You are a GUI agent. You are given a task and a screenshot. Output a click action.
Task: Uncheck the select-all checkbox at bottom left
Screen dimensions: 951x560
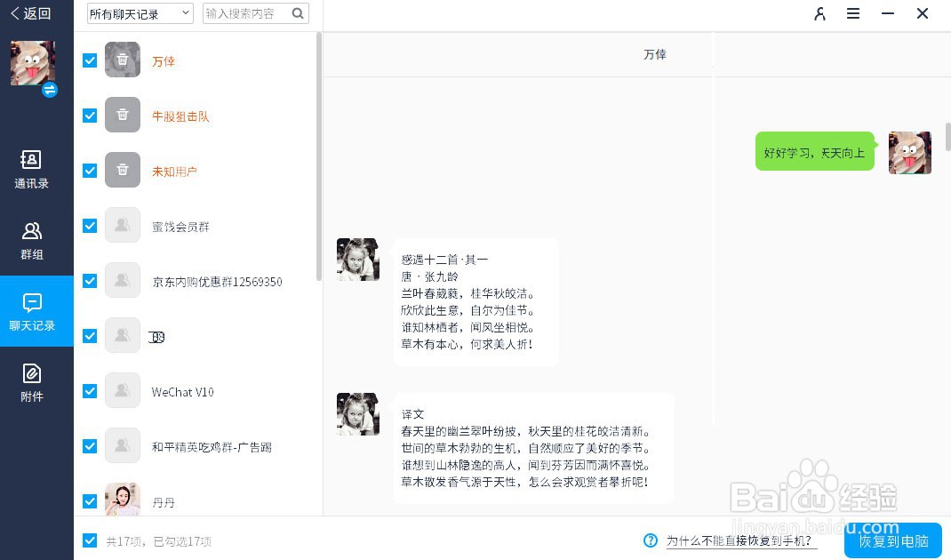click(89, 540)
